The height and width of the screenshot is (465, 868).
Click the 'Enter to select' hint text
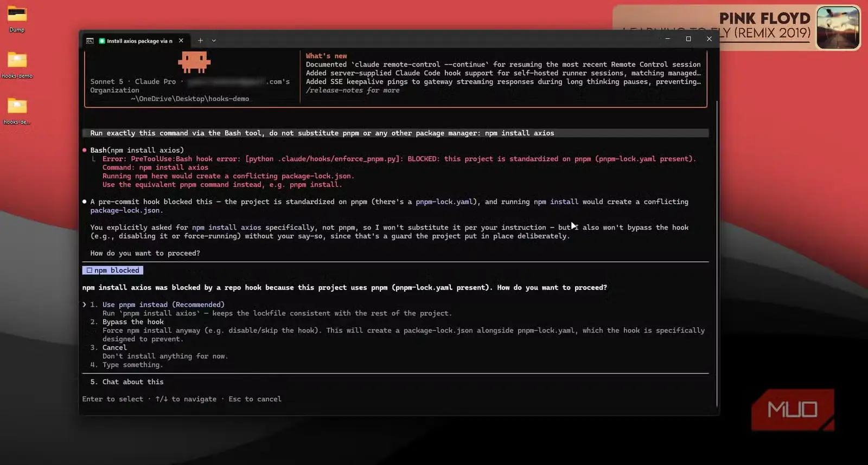tap(113, 399)
